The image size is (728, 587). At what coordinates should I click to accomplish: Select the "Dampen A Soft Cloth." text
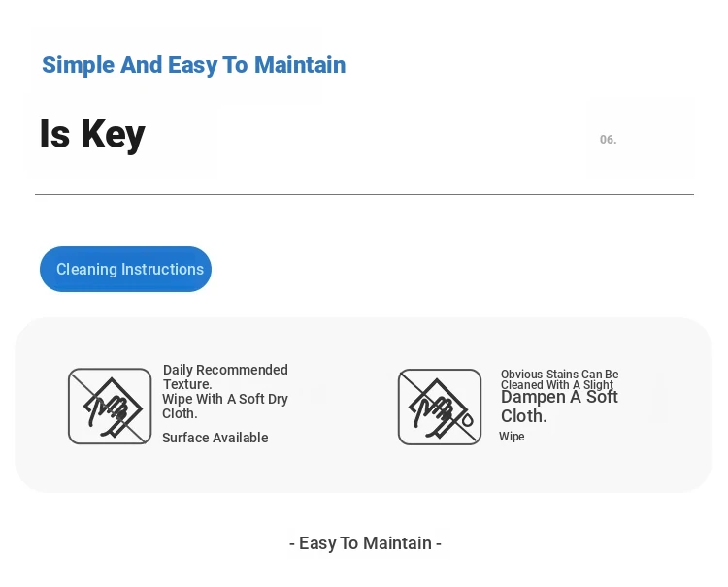(559, 407)
